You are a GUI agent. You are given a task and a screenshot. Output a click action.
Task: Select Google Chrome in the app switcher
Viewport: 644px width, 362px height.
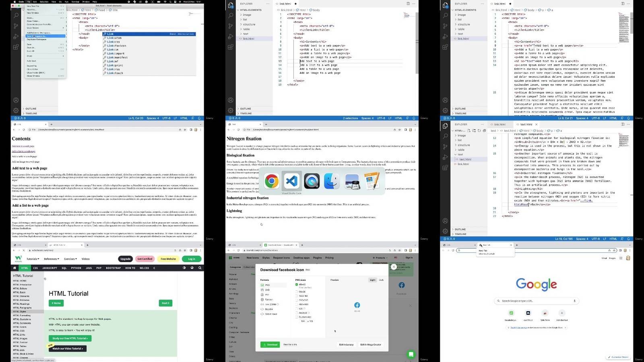click(272, 181)
